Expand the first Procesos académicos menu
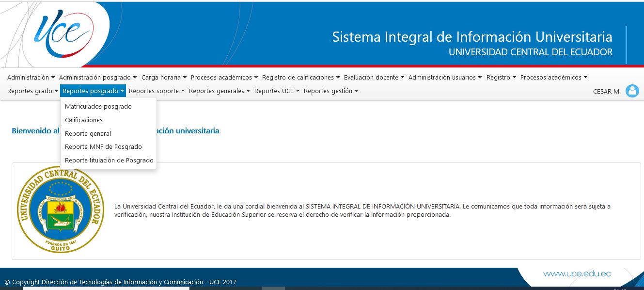Screen dimensions: 644x290 (224, 77)
